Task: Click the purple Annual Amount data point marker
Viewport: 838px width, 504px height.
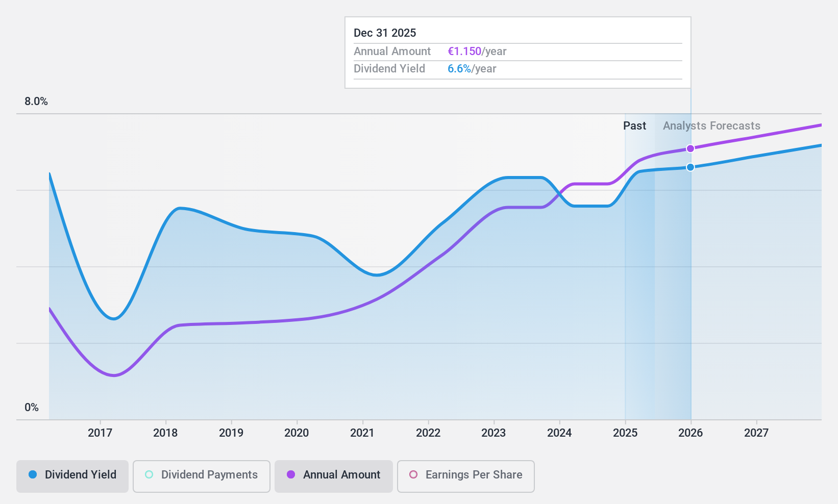Action: 690,148
